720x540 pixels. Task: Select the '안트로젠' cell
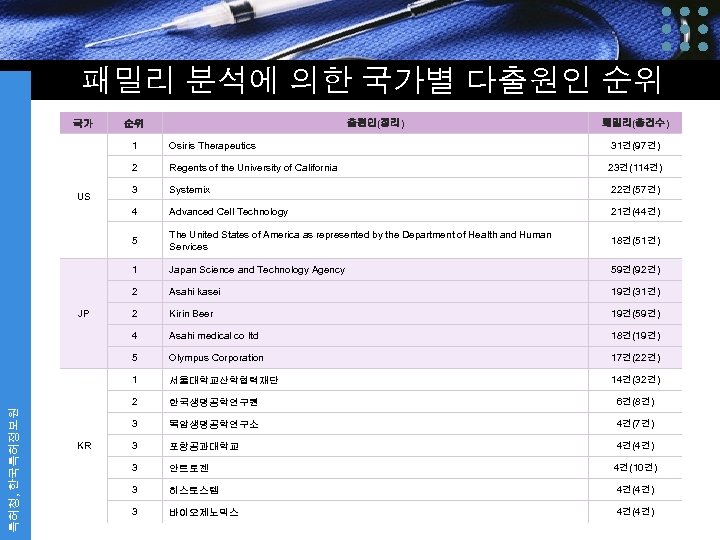point(375,468)
